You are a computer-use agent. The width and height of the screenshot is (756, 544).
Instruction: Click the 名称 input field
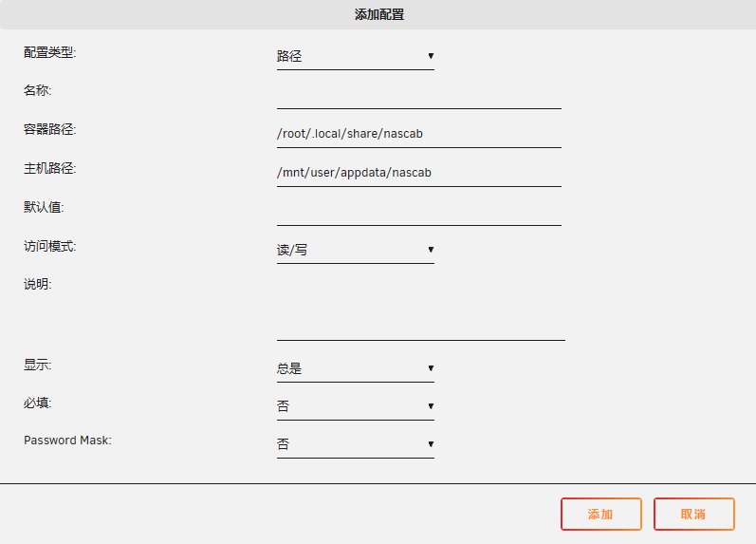click(x=419, y=96)
